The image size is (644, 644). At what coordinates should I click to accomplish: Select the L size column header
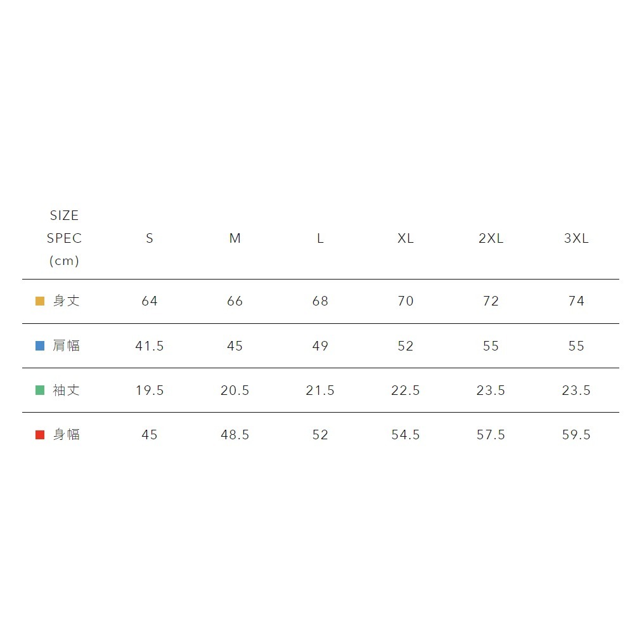point(320,238)
